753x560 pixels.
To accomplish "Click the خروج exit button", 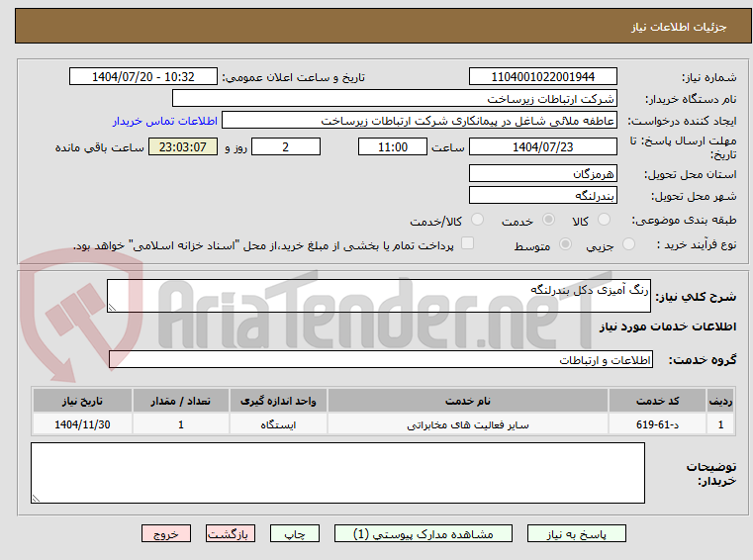I will point(165,533).
